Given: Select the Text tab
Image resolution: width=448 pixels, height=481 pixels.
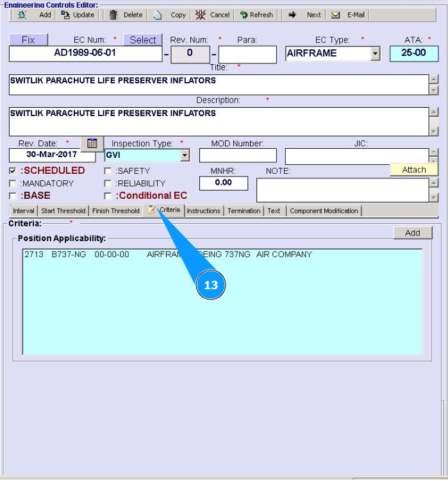Looking at the screenshot, I should pos(274,211).
